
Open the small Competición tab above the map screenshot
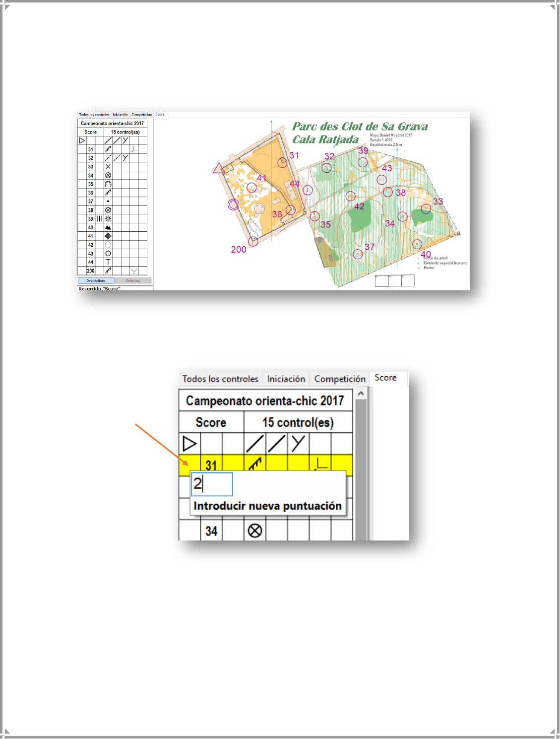(142, 115)
